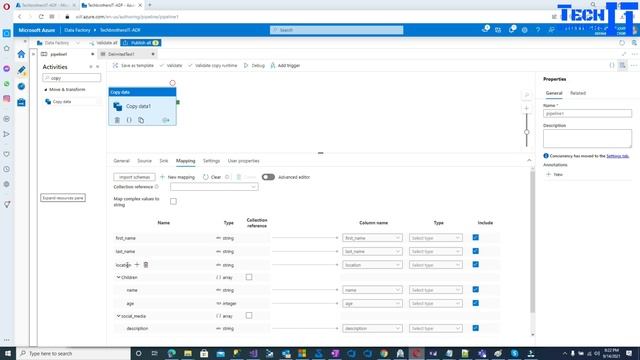This screenshot has width=640, height=360.
Task: Open Azure settings gear icon
Action: pyautogui.click(x=524, y=30)
